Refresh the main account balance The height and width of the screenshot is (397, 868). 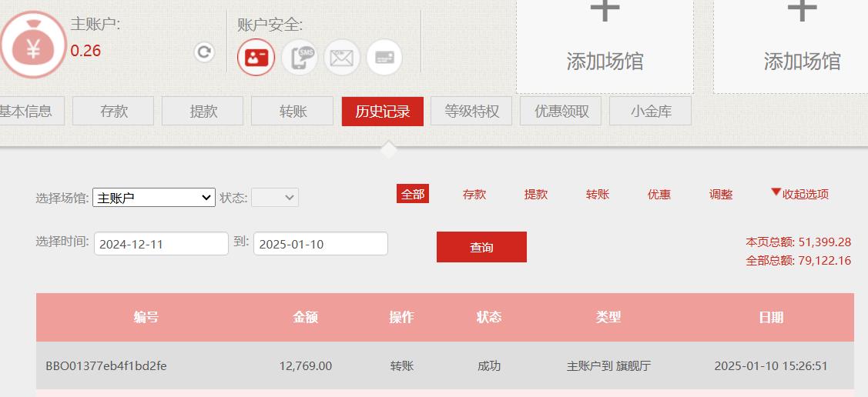point(204,52)
